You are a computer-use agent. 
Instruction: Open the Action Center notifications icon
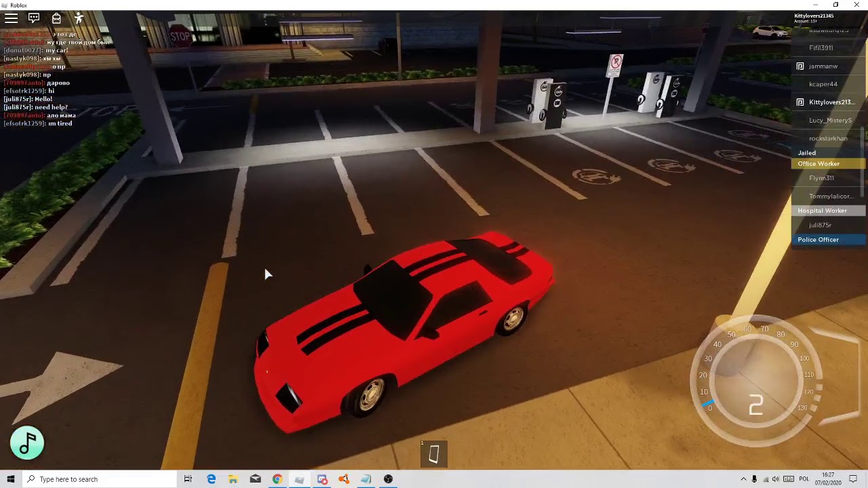853,479
